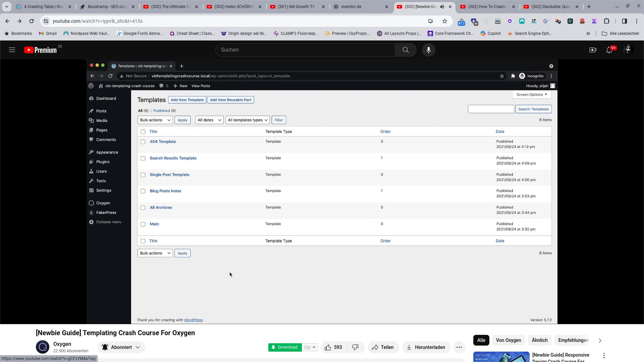644x362 pixels.
Task: Click the YouTube search magnifier button
Action: point(406,50)
